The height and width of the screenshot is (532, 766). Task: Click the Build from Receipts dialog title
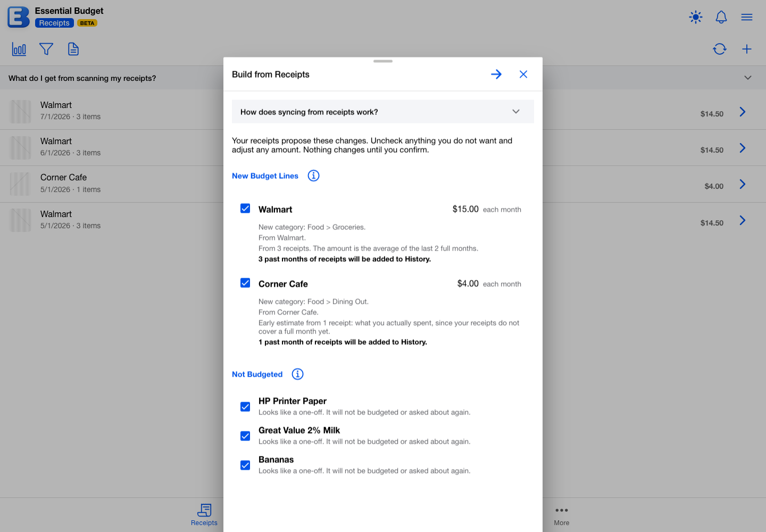271,74
